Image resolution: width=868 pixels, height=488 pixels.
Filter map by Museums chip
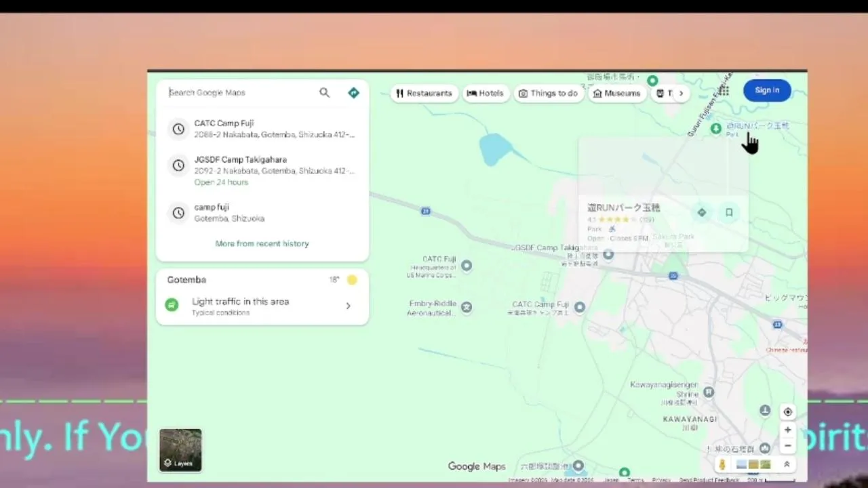click(x=616, y=94)
